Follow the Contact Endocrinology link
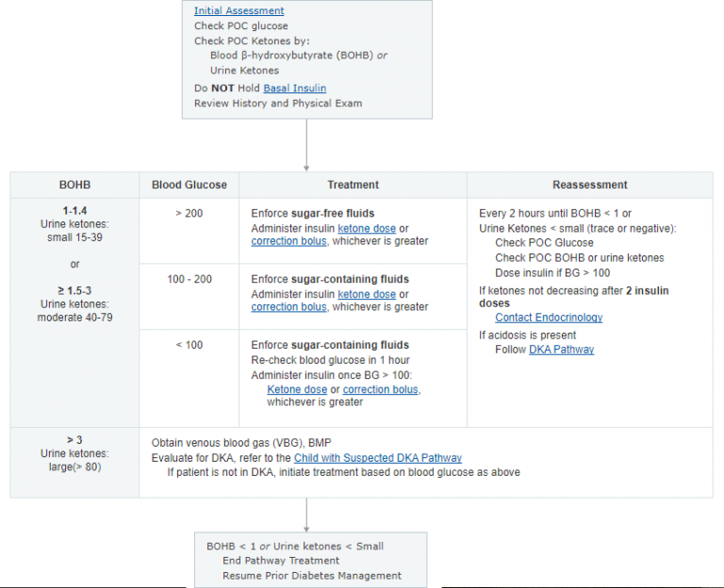This screenshot has width=724, height=588. coord(549,318)
